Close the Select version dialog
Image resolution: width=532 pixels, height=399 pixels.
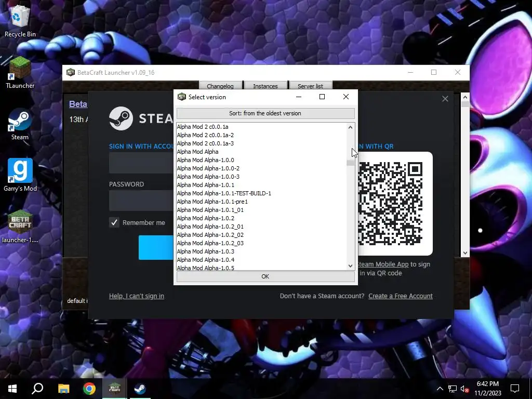click(x=345, y=97)
